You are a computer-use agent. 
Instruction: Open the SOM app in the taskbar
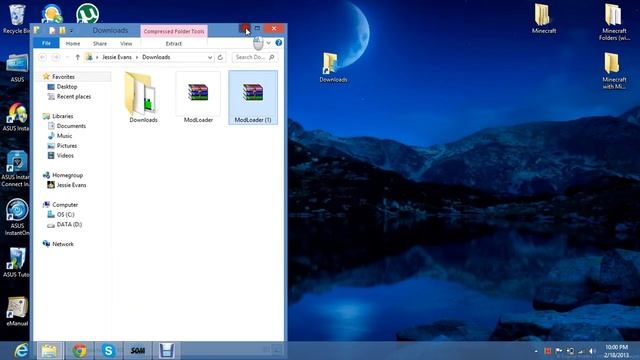138,351
